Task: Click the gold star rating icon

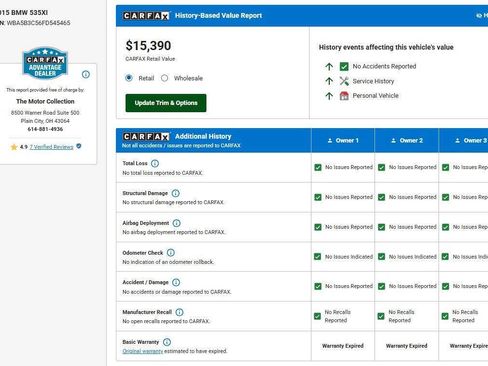Action: (x=14, y=147)
